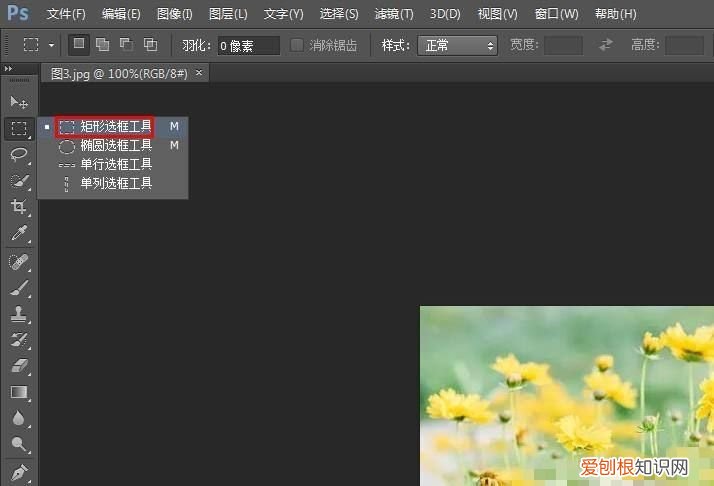Click the 羽化 input field
This screenshot has width=714, height=486.
[249, 46]
